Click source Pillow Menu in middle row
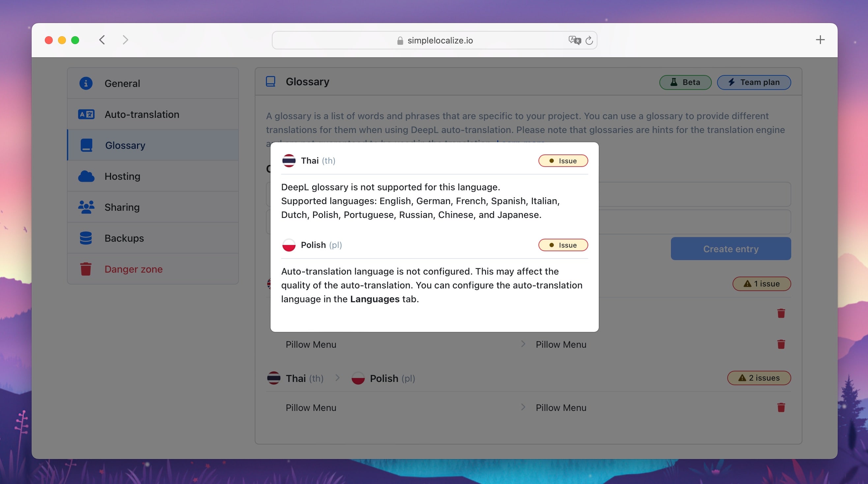Viewport: 868px width, 484px height. [311, 344]
